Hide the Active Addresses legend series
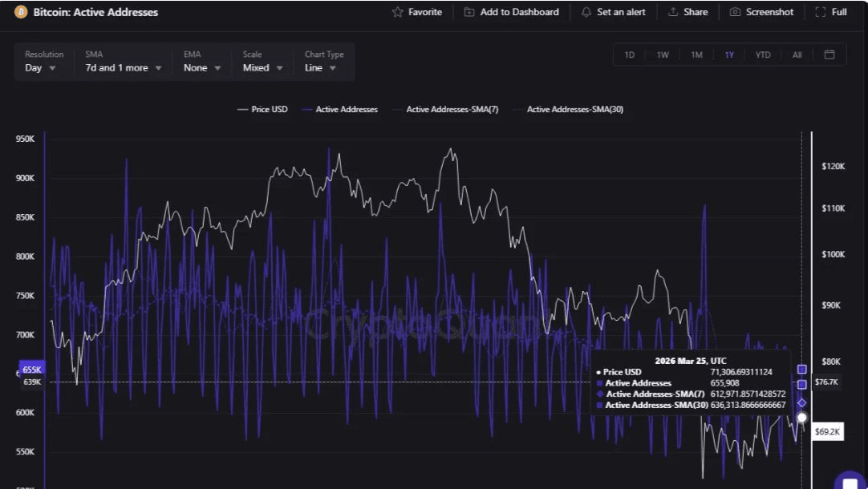 tap(339, 109)
